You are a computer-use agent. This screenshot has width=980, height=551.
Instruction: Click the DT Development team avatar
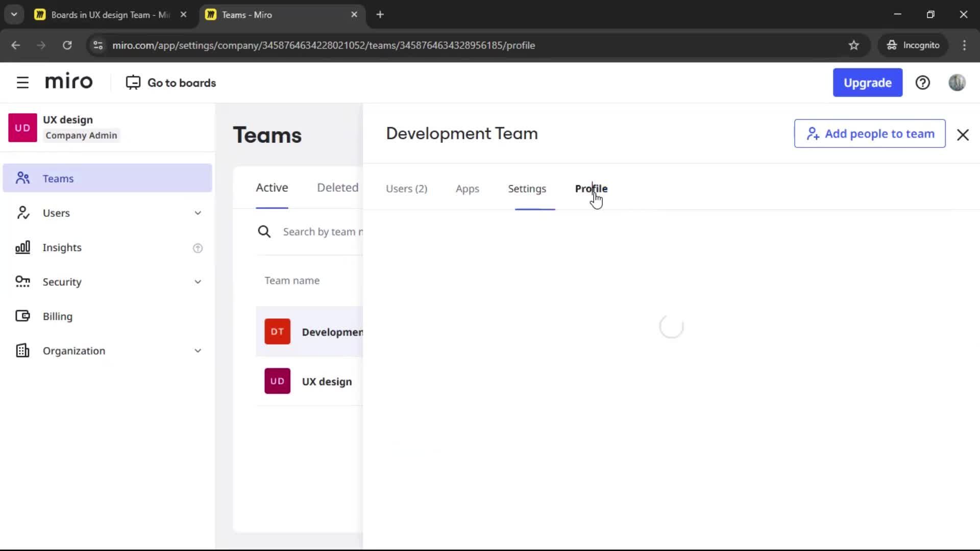[277, 332]
